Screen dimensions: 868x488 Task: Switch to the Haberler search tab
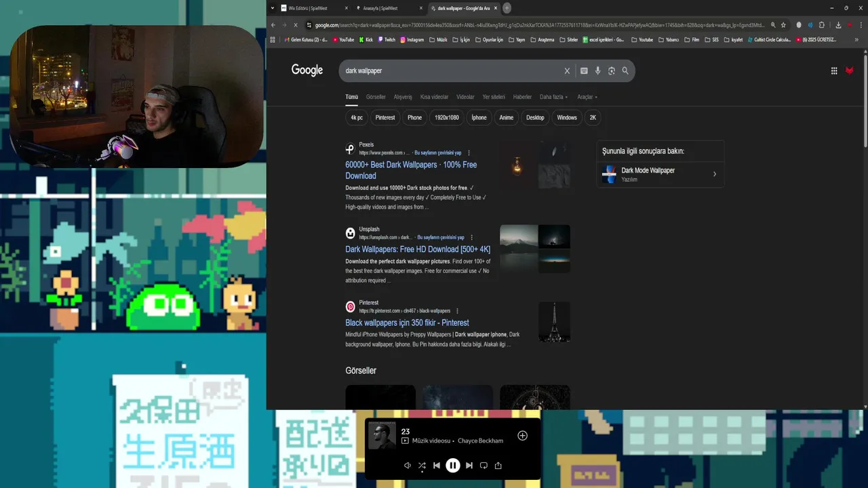click(522, 97)
